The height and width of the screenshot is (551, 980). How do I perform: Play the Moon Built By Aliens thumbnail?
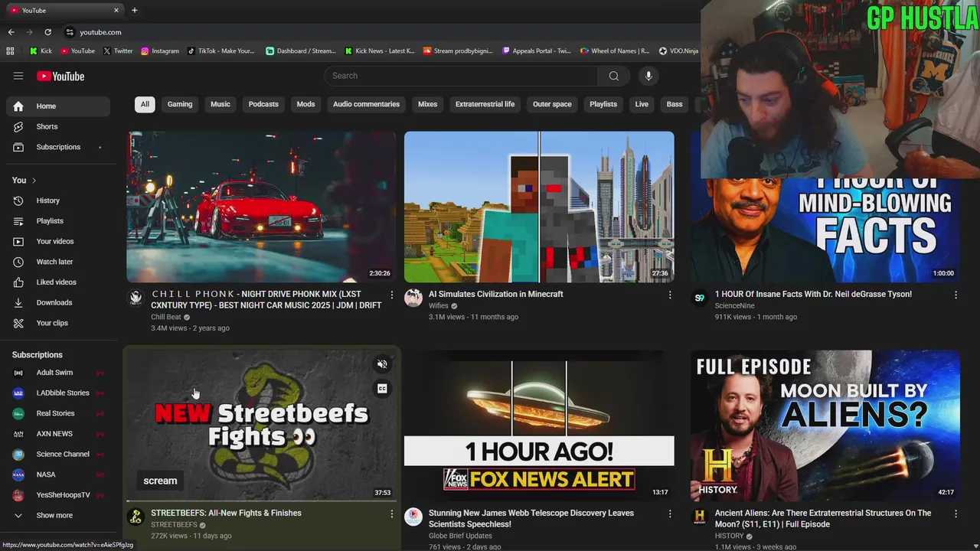pos(825,425)
